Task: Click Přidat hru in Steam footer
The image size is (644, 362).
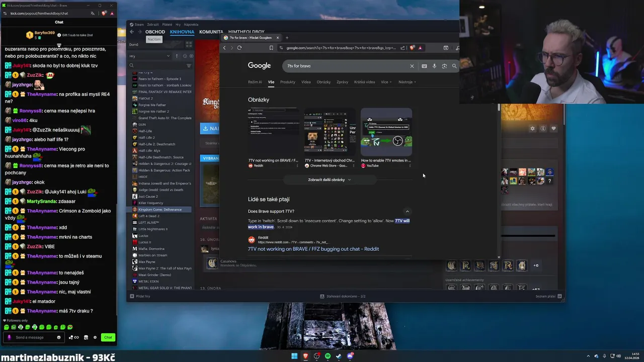Action: pyautogui.click(x=140, y=296)
